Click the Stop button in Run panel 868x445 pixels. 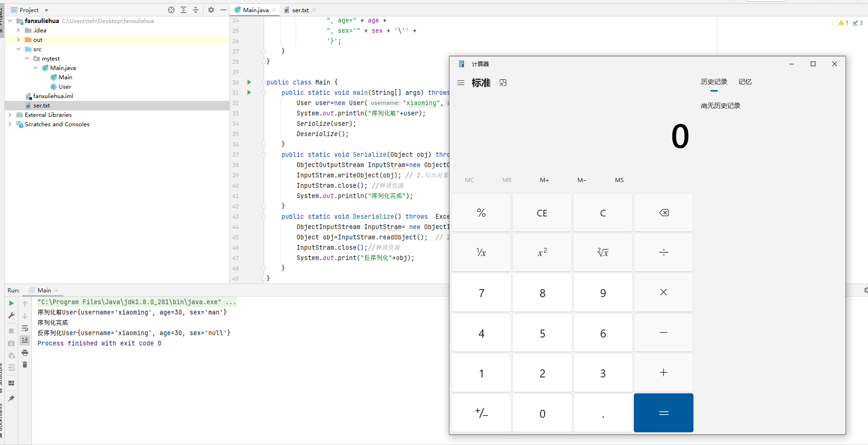coord(11,331)
